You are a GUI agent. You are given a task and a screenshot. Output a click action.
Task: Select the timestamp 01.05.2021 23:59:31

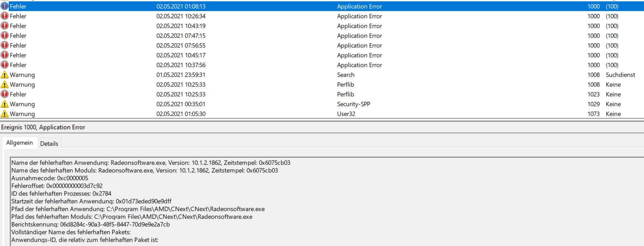click(x=181, y=75)
